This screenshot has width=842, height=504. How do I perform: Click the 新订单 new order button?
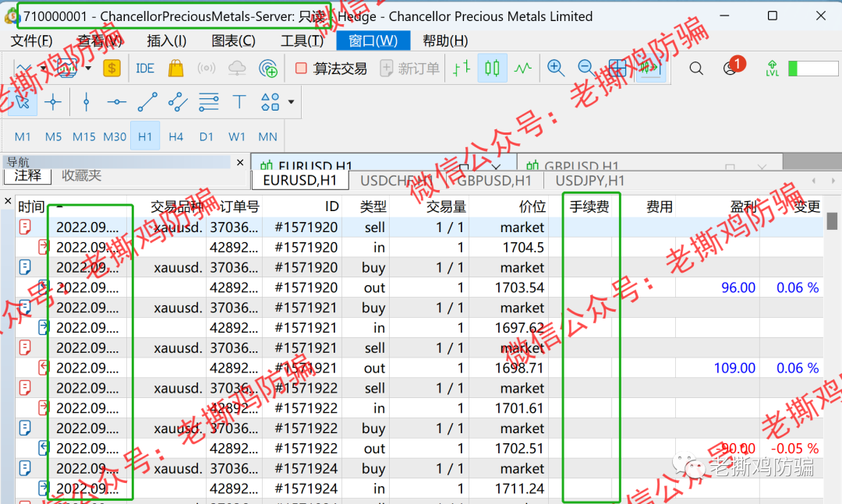coord(410,69)
